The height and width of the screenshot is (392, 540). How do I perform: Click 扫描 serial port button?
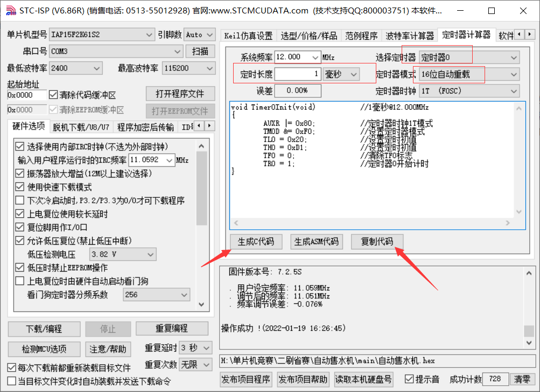coord(200,52)
